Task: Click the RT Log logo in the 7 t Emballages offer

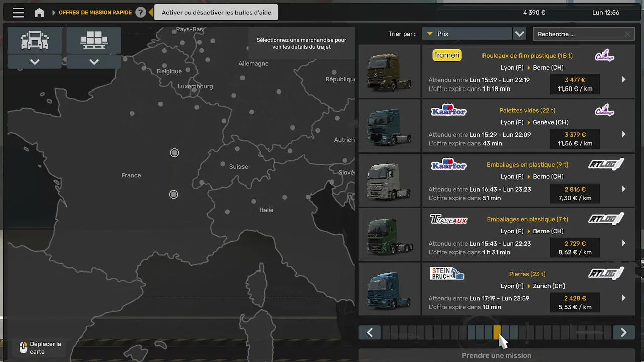Action: click(x=606, y=219)
